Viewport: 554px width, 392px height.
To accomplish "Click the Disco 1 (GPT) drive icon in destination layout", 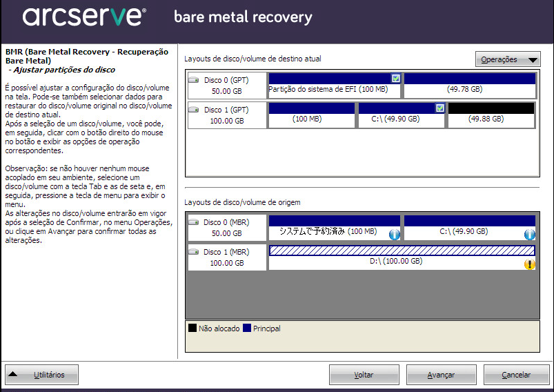I will point(193,110).
